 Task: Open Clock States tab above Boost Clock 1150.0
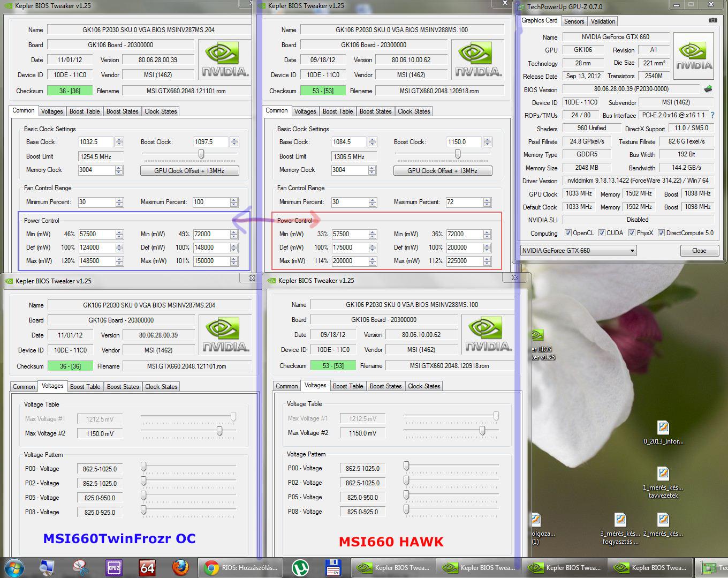(414, 111)
